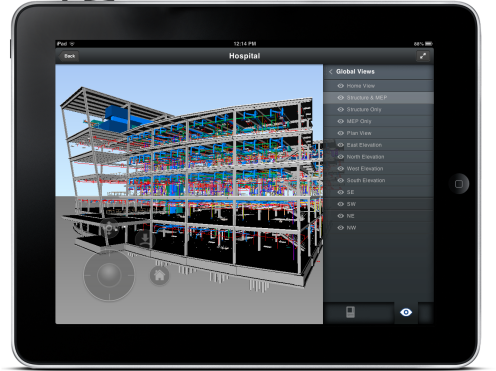
Task: Go back with the Back button
Action: (69, 56)
